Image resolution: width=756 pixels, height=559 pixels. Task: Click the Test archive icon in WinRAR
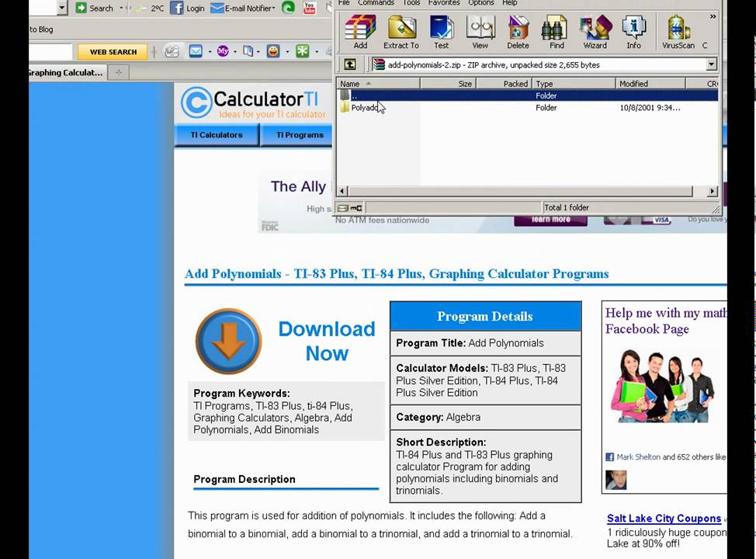pyautogui.click(x=441, y=32)
